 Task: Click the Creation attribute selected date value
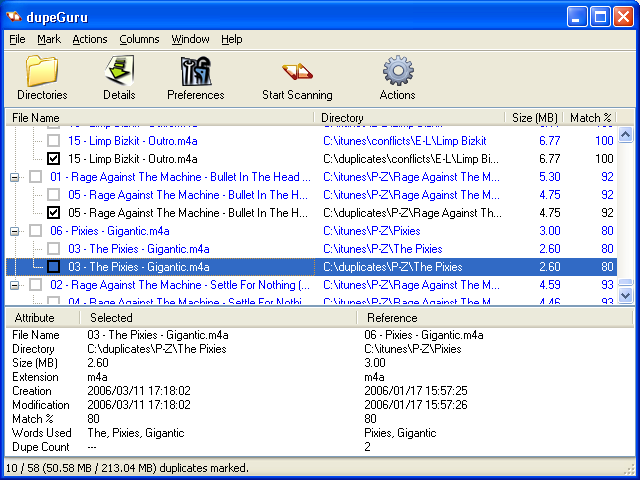139,391
